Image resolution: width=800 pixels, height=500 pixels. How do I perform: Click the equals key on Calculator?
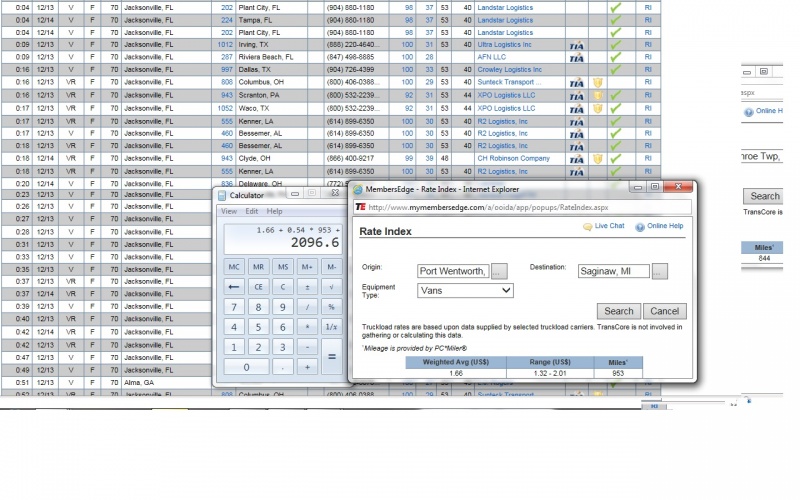(332, 357)
